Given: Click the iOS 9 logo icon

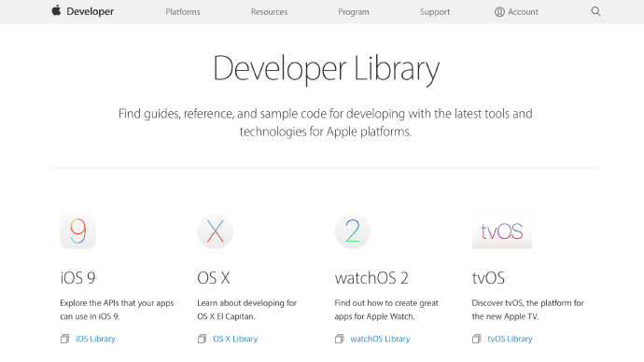Looking at the screenshot, I should pyautogui.click(x=78, y=230).
